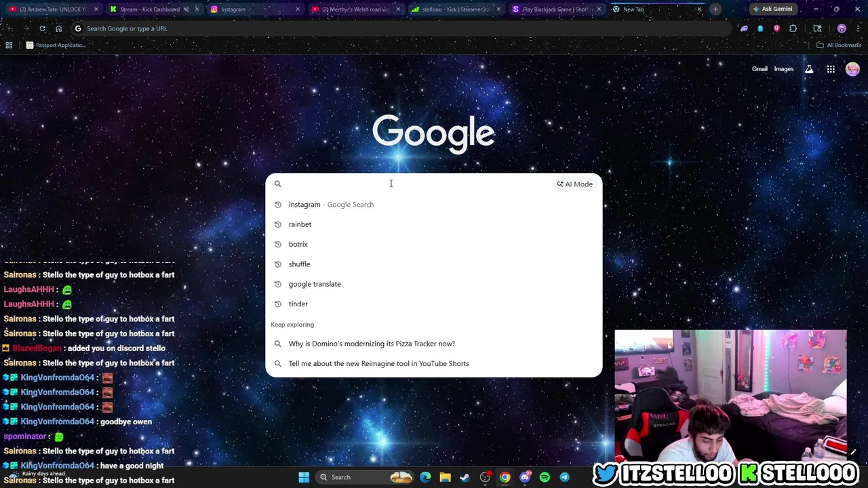Click the Ask Gemini button
The width and height of the screenshot is (868, 488).
(x=772, y=9)
